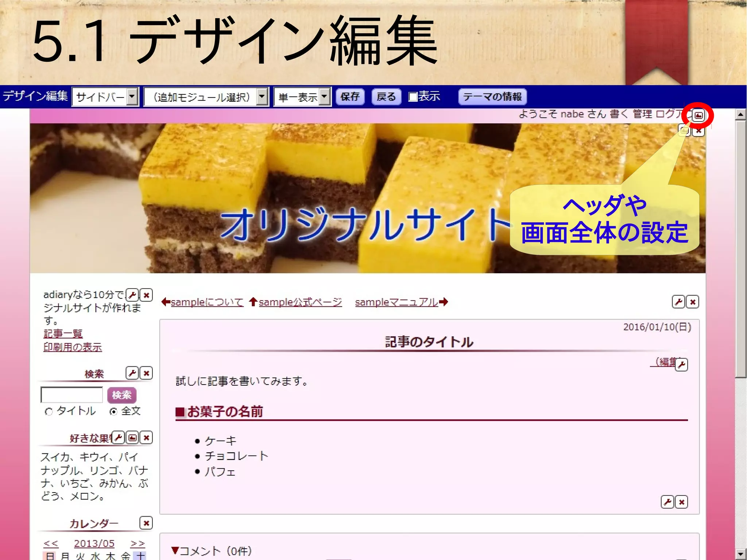Go to next month with >> link
This screenshot has height=560, width=747.
(x=138, y=544)
